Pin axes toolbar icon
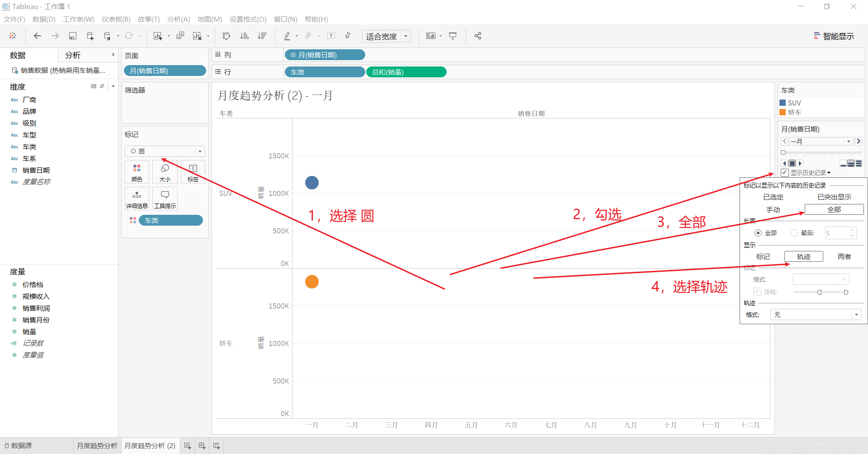The width and height of the screenshot is (868, 454). click(348, 36)
